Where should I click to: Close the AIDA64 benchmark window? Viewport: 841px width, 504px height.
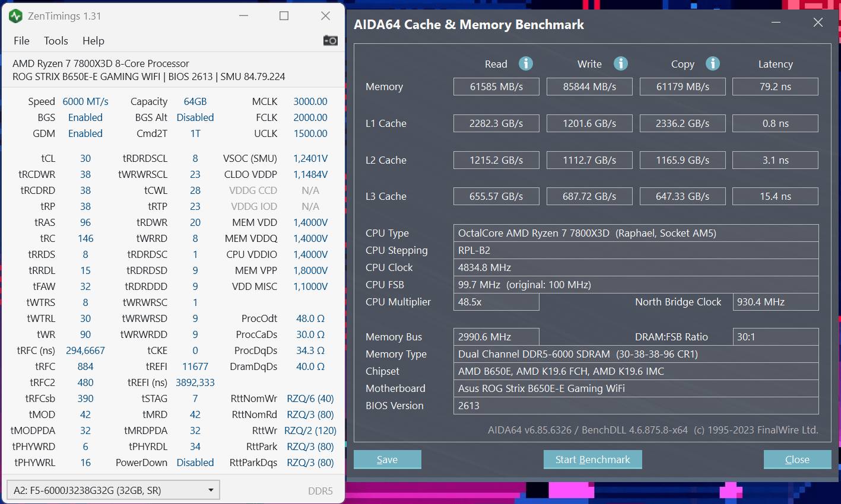818,23
